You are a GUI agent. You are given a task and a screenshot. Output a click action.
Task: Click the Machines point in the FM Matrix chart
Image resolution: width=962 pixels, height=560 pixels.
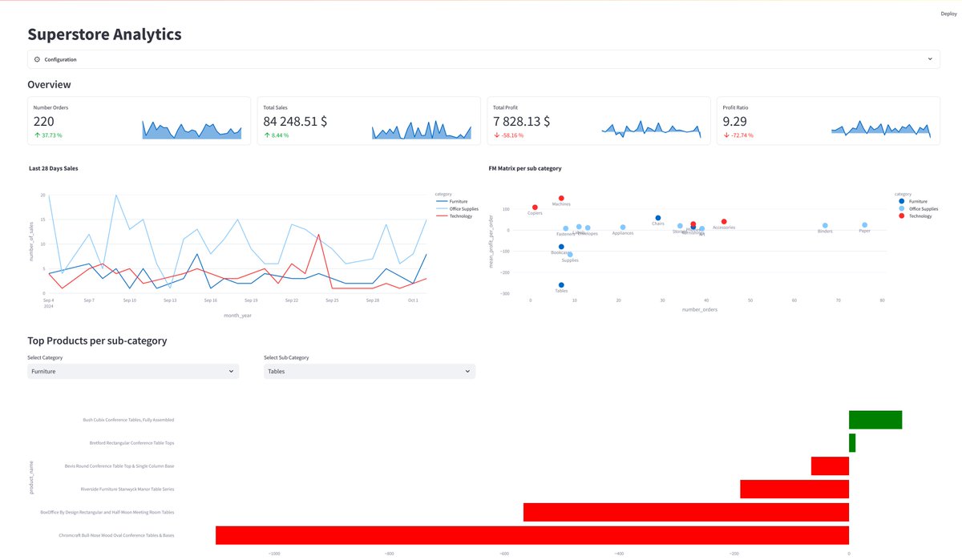561,197
